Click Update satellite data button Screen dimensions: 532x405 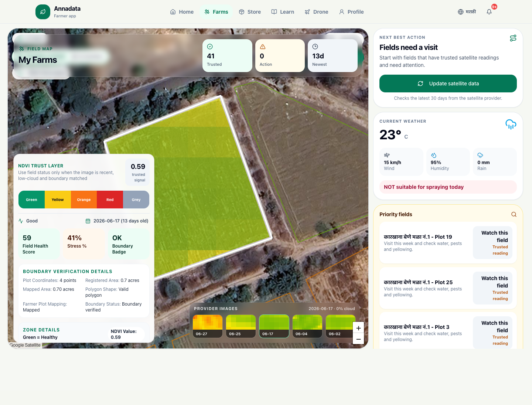448,84
